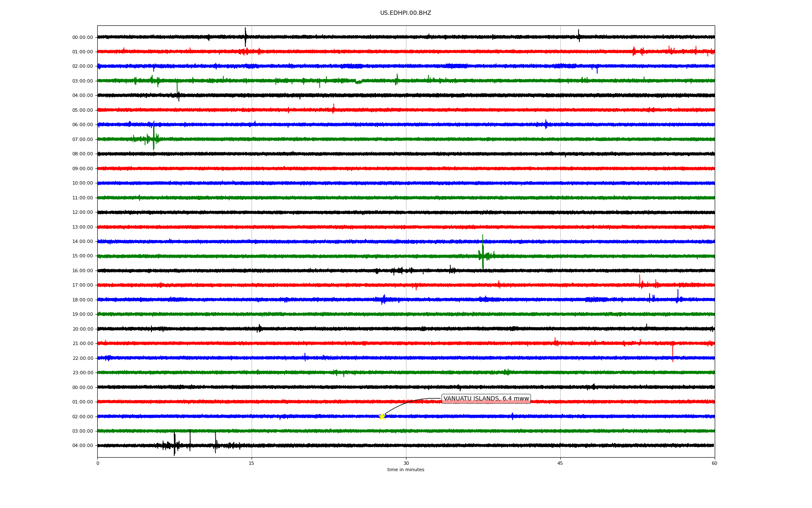Screen dimensions: 812x508
Task: Click the 'time in minutes' axis label
Action: coord(405,470)
